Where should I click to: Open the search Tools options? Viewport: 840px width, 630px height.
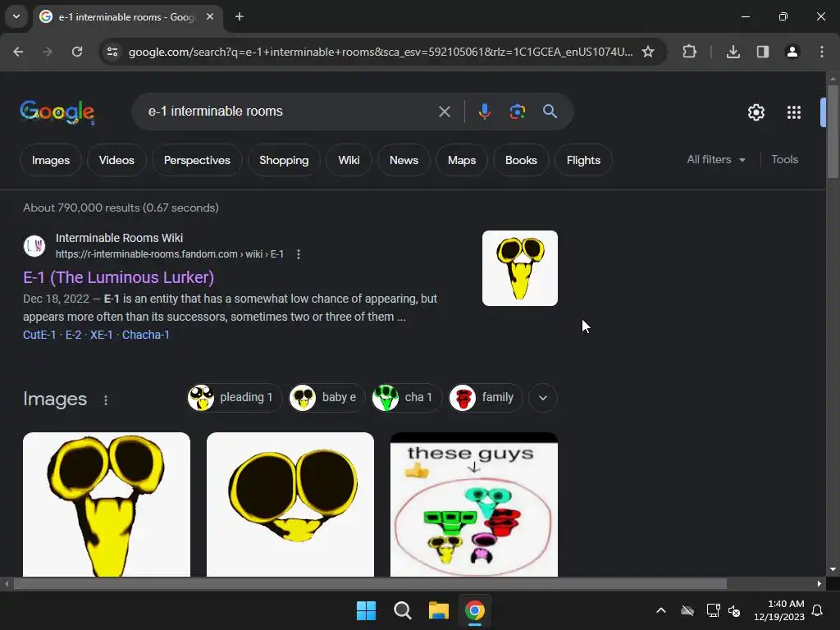coord(784,160)
